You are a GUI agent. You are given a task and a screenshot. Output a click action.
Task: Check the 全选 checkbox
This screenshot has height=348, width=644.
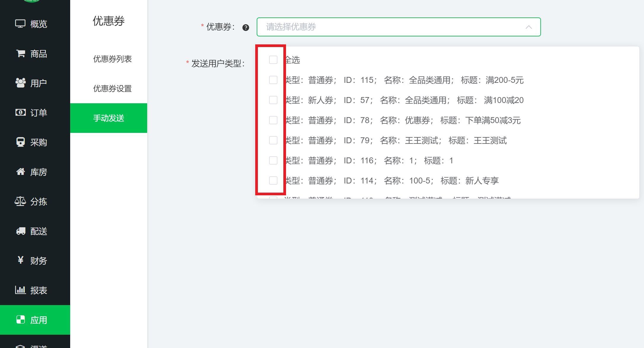(273, 60)
